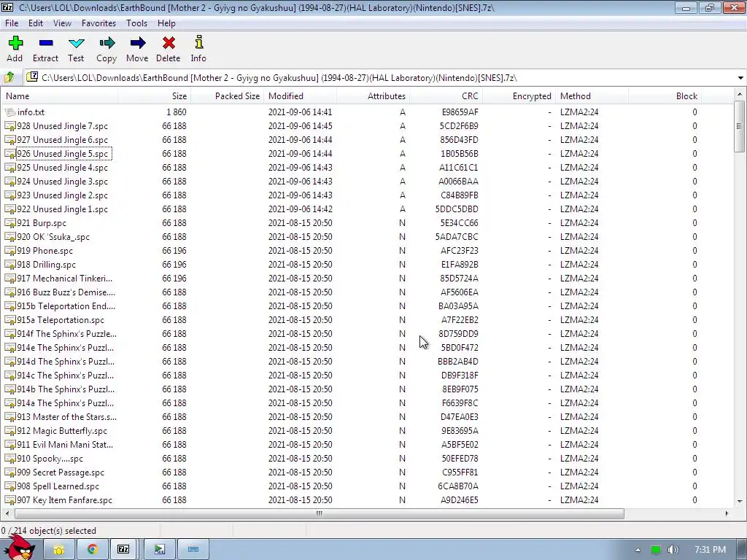
Task: Select the 913 Master of the Stars file
Action: click(x=66, y=416)
